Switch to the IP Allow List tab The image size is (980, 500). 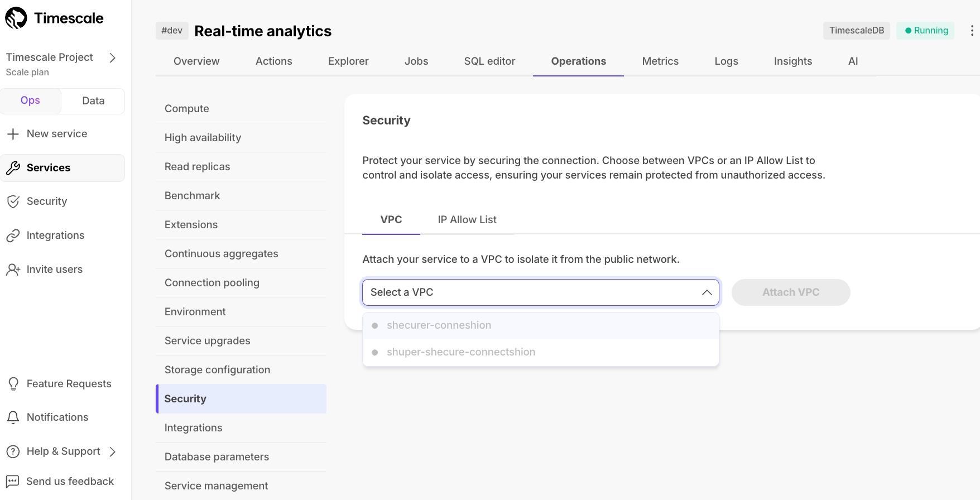[x=467, y=220]
